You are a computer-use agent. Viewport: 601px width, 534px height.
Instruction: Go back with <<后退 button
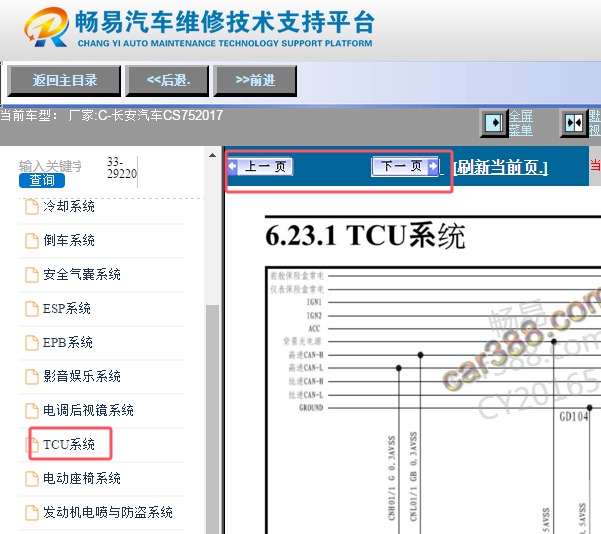[x=167, y=81]
